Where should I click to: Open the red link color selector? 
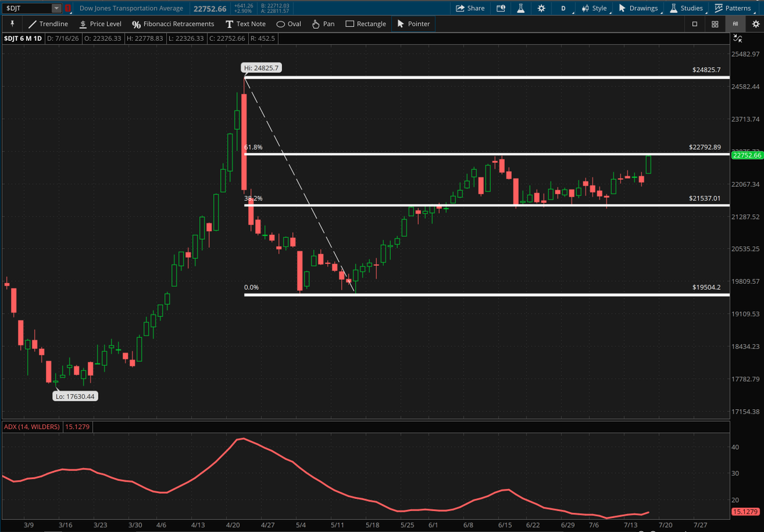point(67,8)
